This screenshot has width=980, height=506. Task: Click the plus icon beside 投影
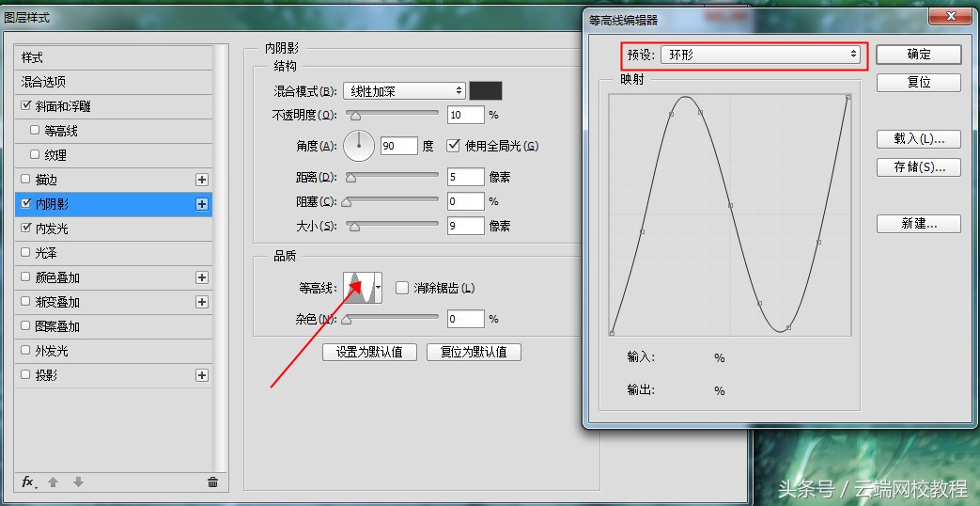(x=202, y=375)
